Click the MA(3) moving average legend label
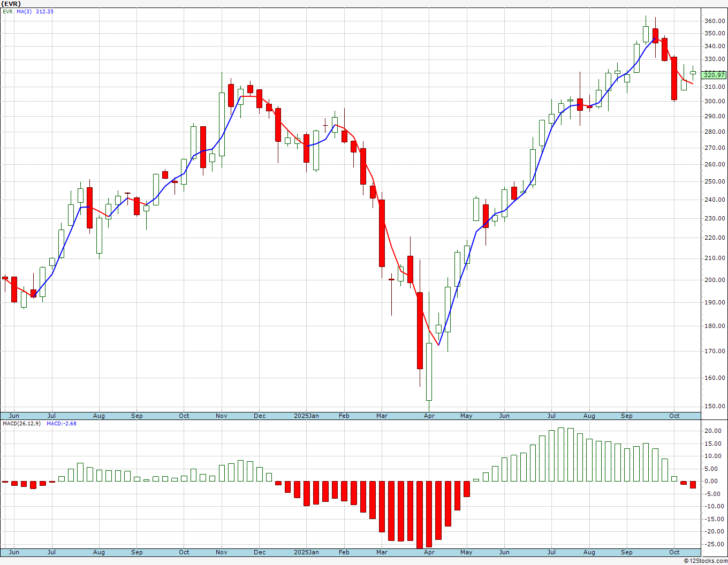The height and width of the screenshot is (565, 728). point(24,11)
